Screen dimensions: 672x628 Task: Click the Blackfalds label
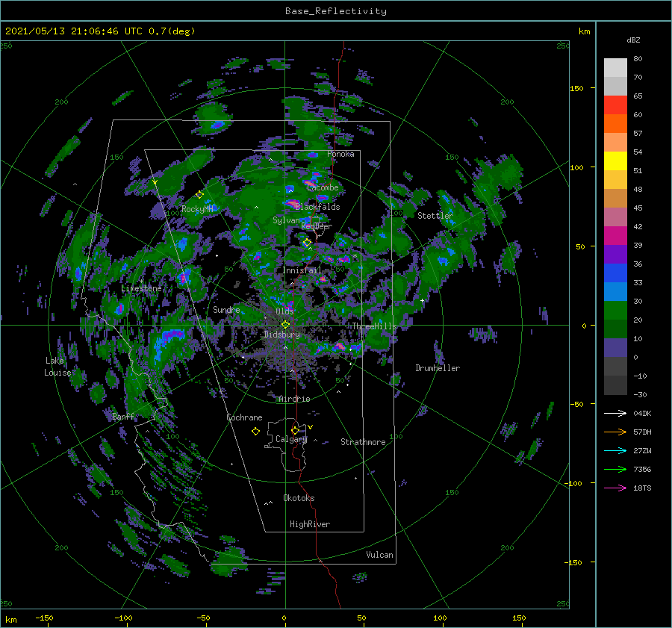point(317,207)
